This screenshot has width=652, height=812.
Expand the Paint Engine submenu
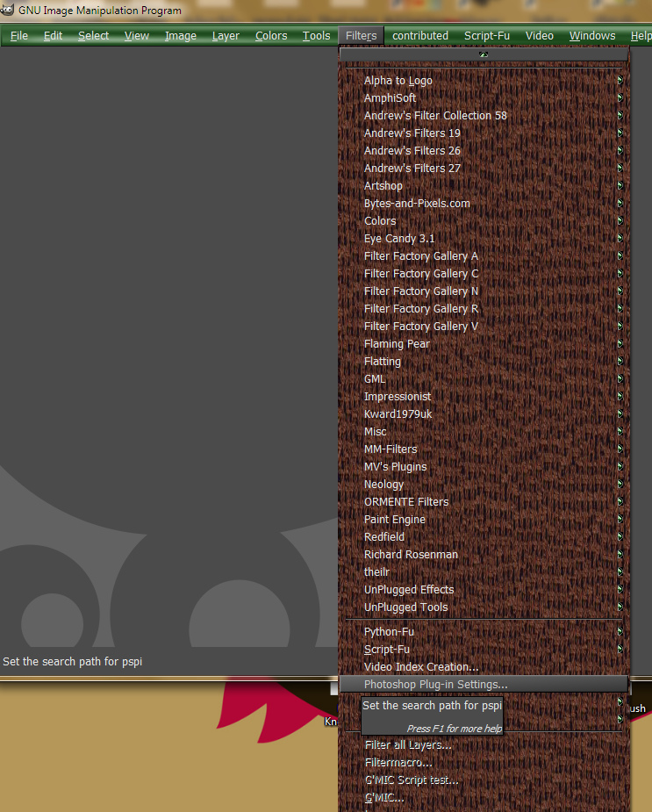click(x=484, y=520)
